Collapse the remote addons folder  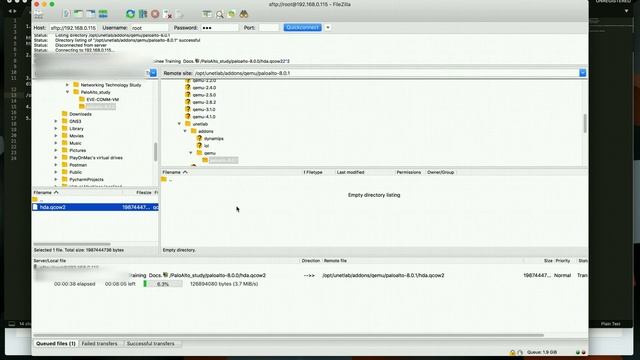(185, 131)
